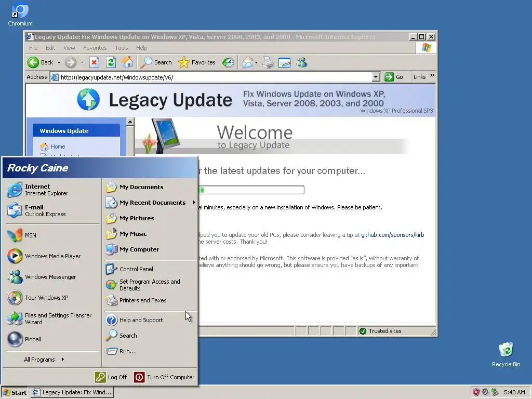This screenshot has height=399, width=532.
Task: Click the Windows Update sidebar header
Action: coord(76,130)
